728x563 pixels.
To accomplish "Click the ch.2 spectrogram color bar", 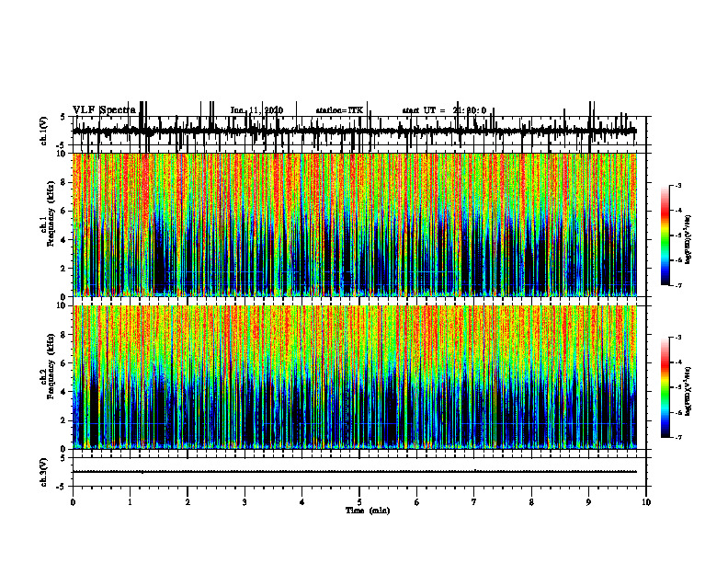I will pyautogui.click(x=665, y=387).
